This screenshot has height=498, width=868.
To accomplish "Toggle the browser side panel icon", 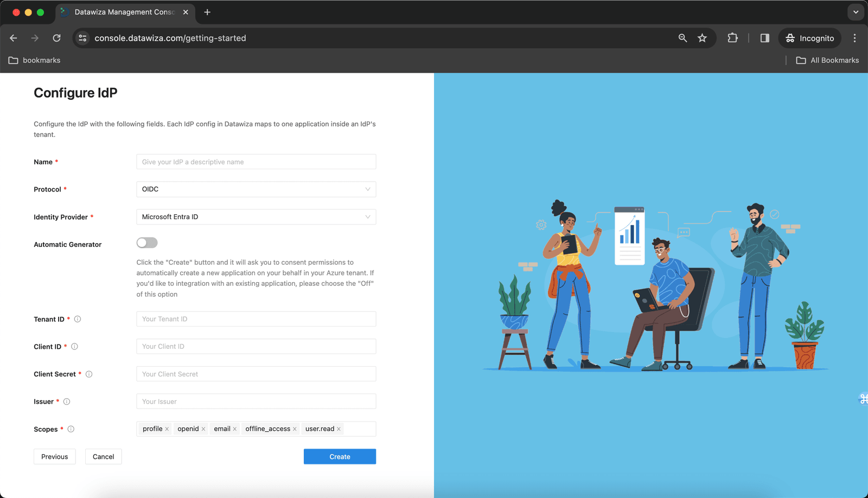I will [765, 38].
